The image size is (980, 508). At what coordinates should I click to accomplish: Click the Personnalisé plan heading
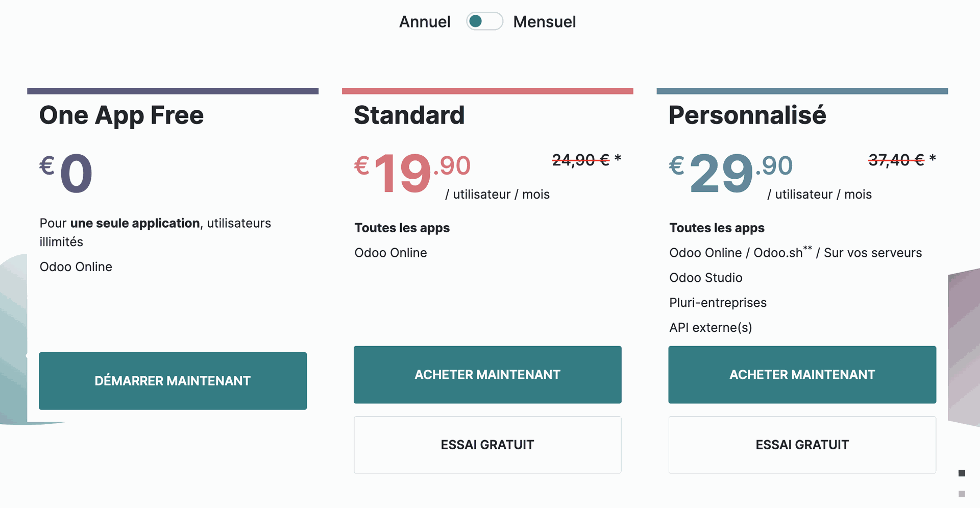pos(747,115)
